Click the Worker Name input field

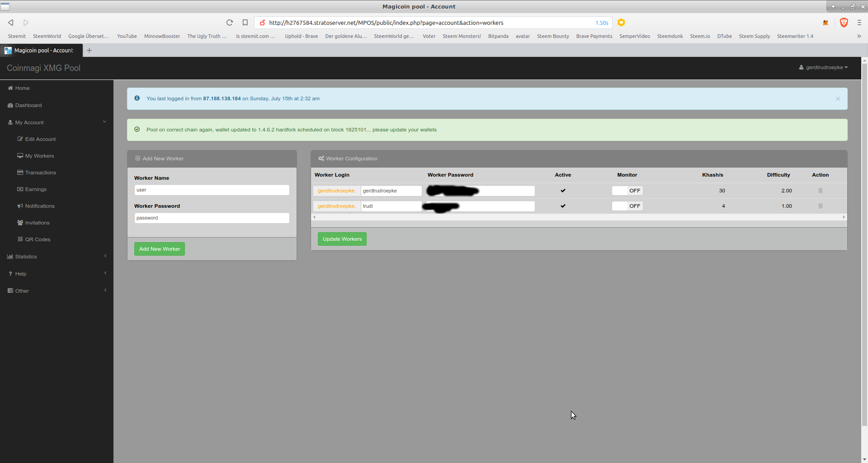click(x=212, y=190)
